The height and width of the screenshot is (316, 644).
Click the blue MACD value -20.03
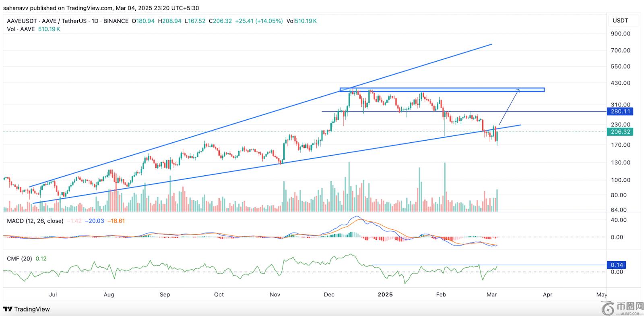pyautogui.click(x=96, y=221)
